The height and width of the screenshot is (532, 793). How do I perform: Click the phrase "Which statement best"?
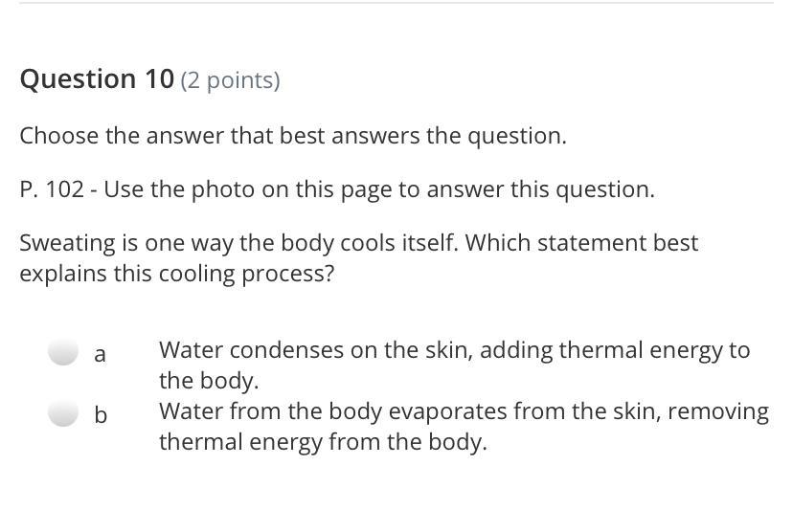(581, 243)
